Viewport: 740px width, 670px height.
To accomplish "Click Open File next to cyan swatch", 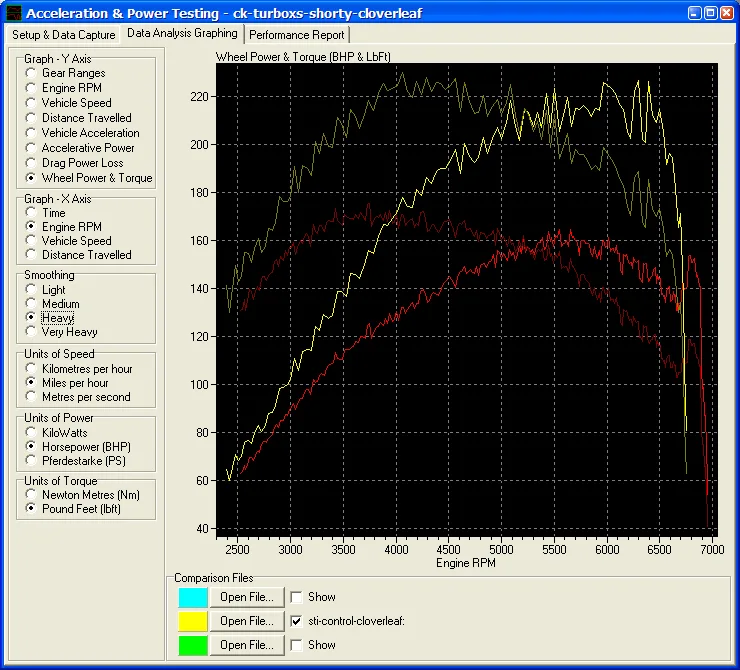I will pyautogui.click(x=247, y=597).
